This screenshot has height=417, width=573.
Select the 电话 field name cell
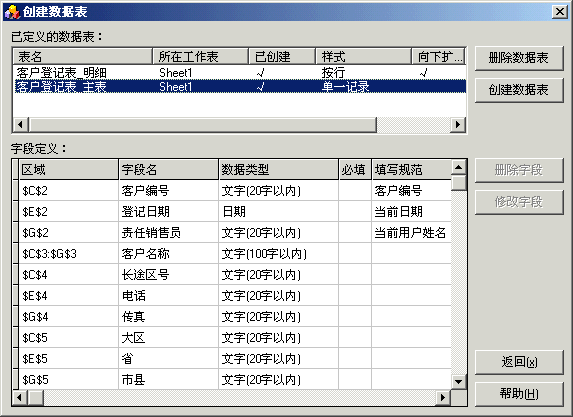[x=169, y=296]
